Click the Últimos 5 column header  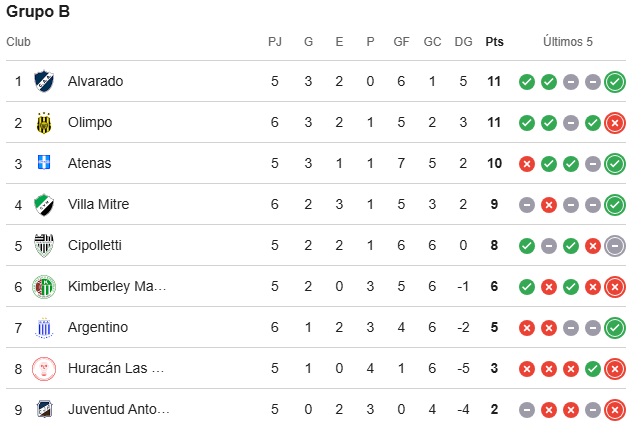coord(568,41)
